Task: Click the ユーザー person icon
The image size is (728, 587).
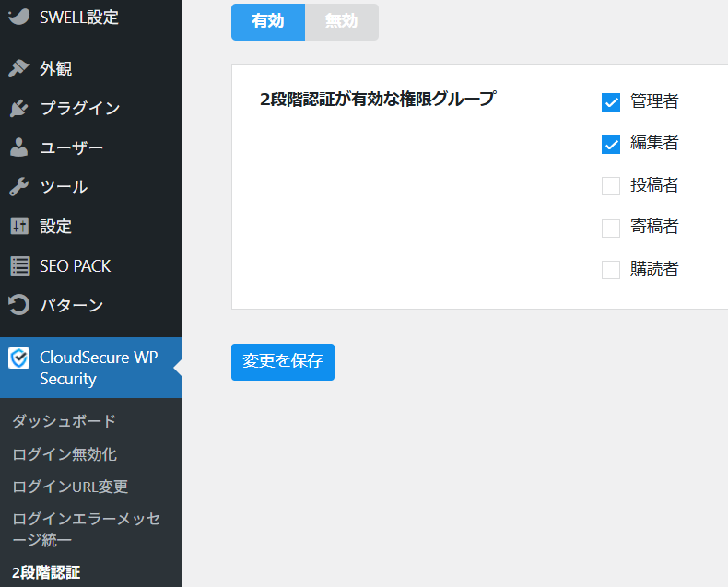Action: pyautogui.click(x=18, y=147)
